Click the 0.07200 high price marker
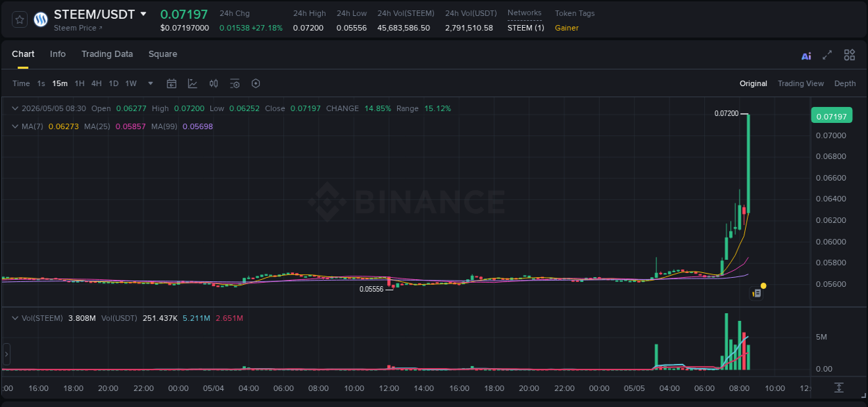The height and width of the screenshot is (407, 868). point(726,113)
